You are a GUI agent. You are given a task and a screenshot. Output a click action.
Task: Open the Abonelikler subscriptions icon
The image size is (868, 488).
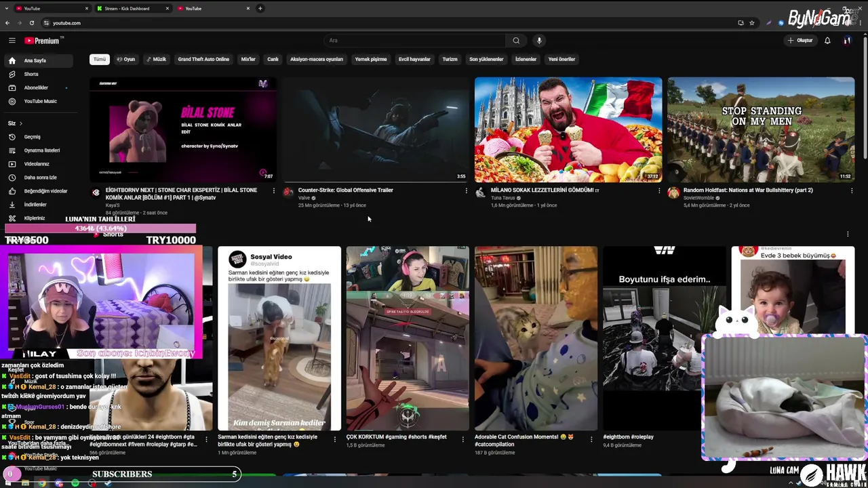click(12, 87)
